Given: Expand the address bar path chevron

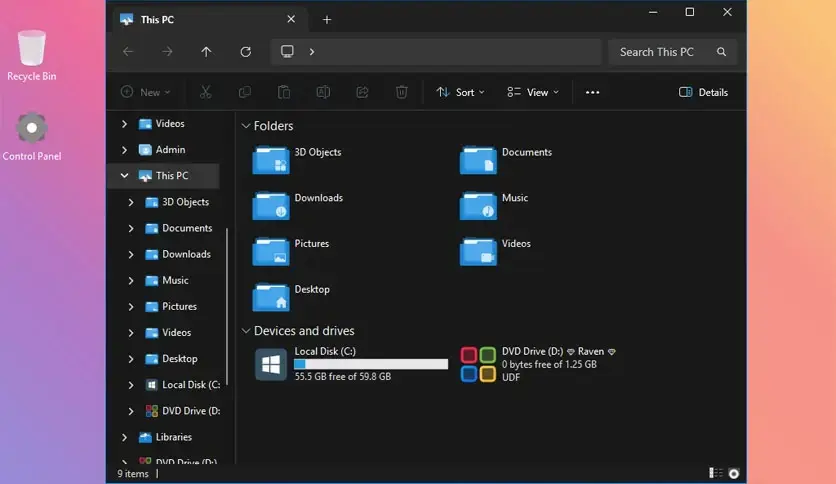Looking at the screenshot, I should [312, 52].
